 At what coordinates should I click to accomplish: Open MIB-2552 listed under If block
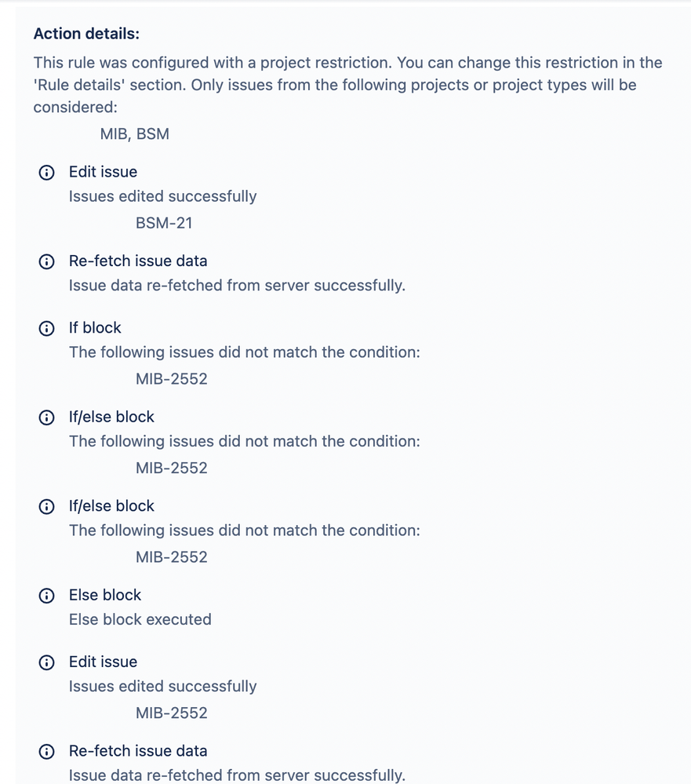tap(171, 379)
